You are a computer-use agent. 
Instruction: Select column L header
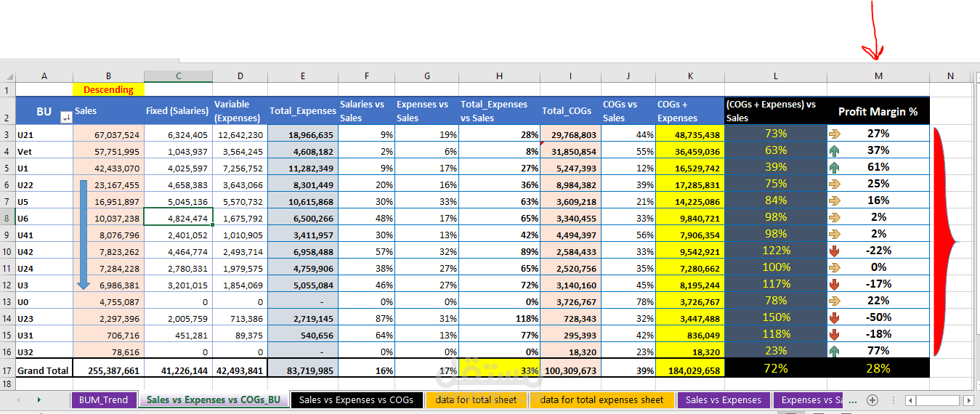(776, 76)
